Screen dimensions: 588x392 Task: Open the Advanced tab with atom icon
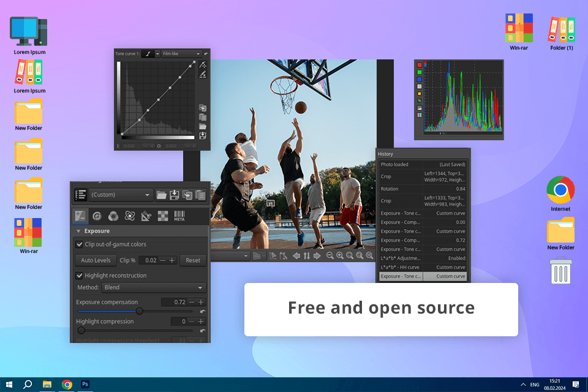(130, 216)
